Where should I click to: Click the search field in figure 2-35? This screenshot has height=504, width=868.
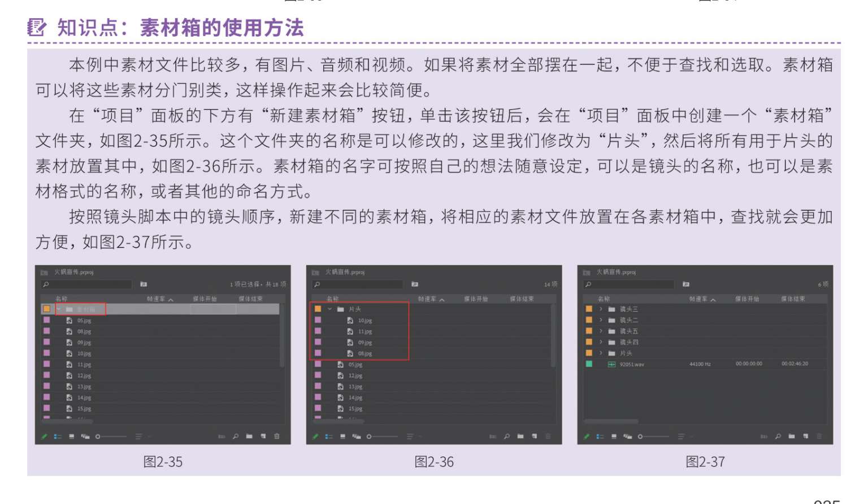click(86, 285)
